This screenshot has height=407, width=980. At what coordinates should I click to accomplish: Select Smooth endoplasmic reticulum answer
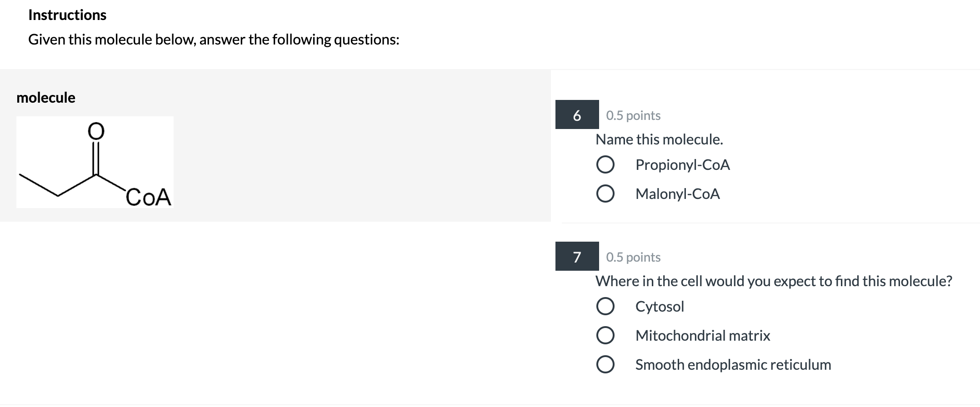coord(606,365)
